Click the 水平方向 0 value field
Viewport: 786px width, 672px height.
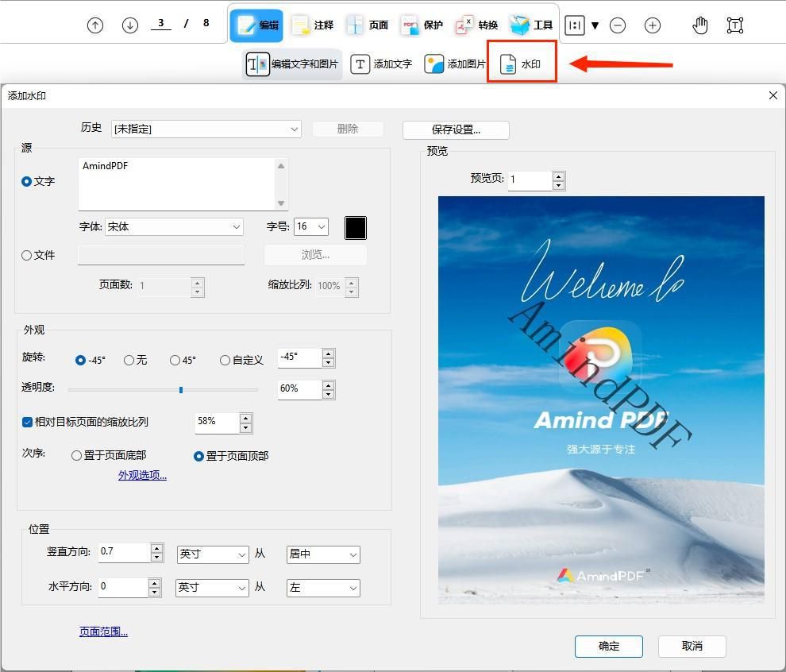[123, 587]
